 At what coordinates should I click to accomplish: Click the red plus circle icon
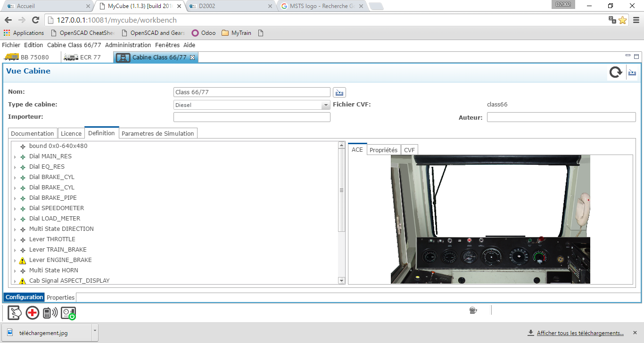click(32, 313)
